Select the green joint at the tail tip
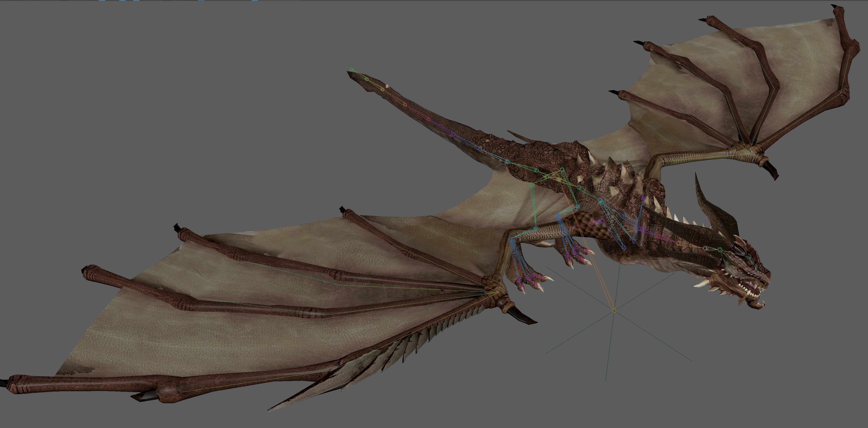This screenshot has width=868, height=428. [x=352, y=70]
